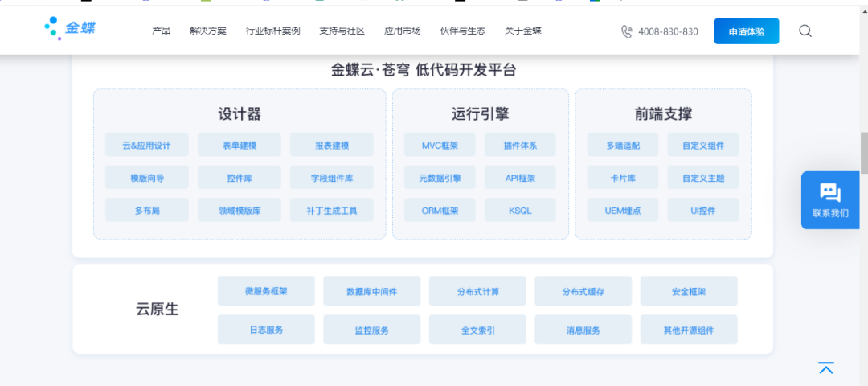This screenshot has width=868, height=386.
Task: Select the 分布式缓存 tile
Action: 583,291
